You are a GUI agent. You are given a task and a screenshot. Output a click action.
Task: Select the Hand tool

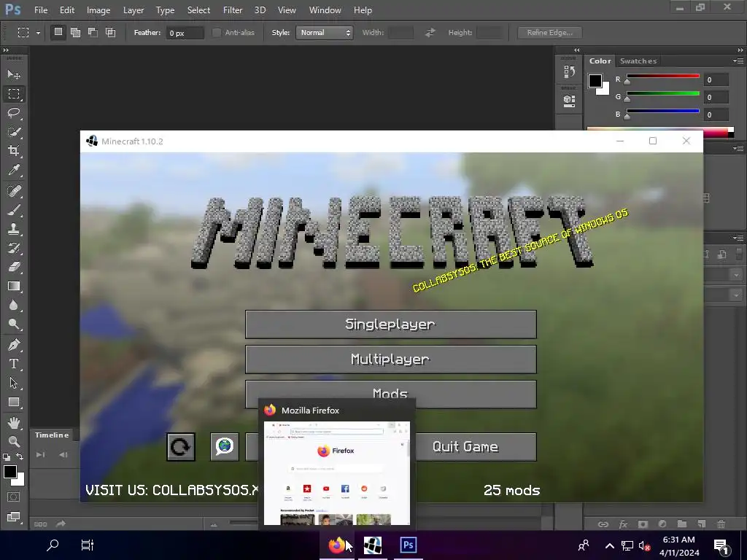[x=14, y=423]
